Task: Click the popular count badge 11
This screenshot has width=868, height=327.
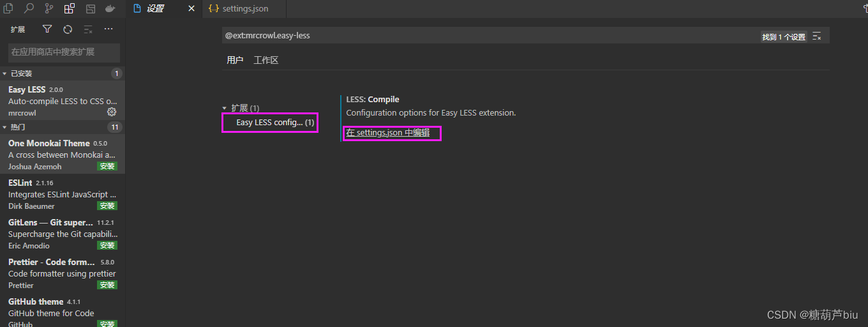Action: [x=115, y=127]
